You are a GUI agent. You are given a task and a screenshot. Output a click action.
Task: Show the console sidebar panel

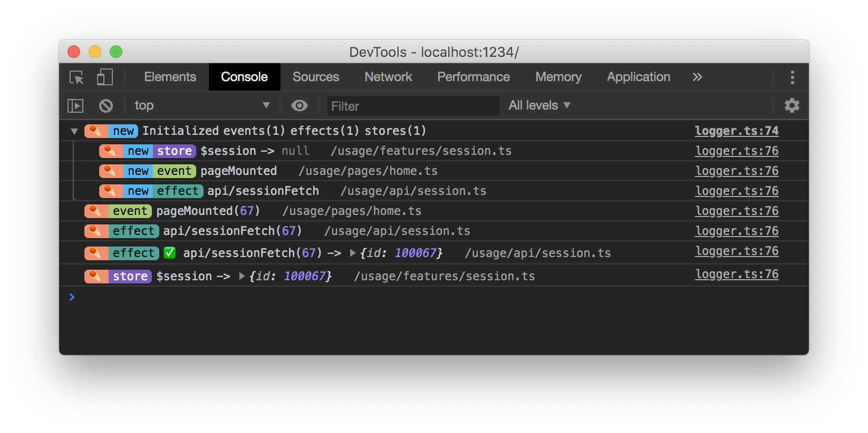(x=75, y=106)
